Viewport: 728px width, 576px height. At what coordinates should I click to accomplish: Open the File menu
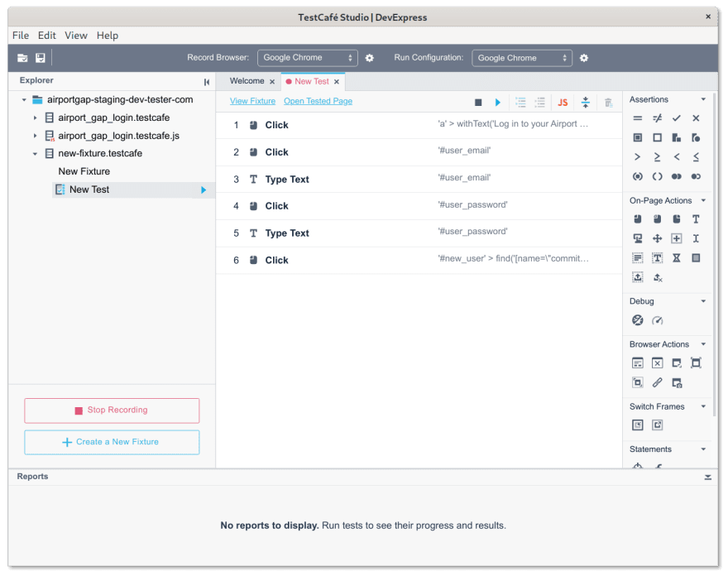tap(21, 36)
